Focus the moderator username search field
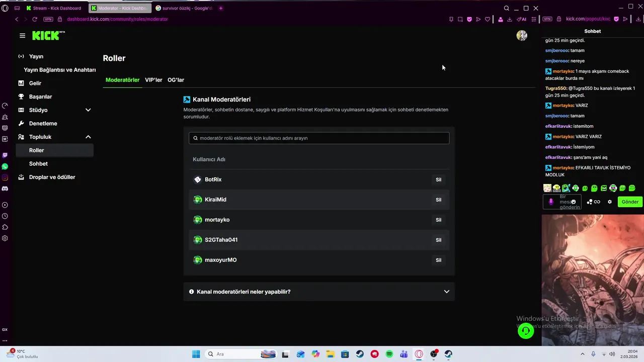 click(x=319, y=138)
